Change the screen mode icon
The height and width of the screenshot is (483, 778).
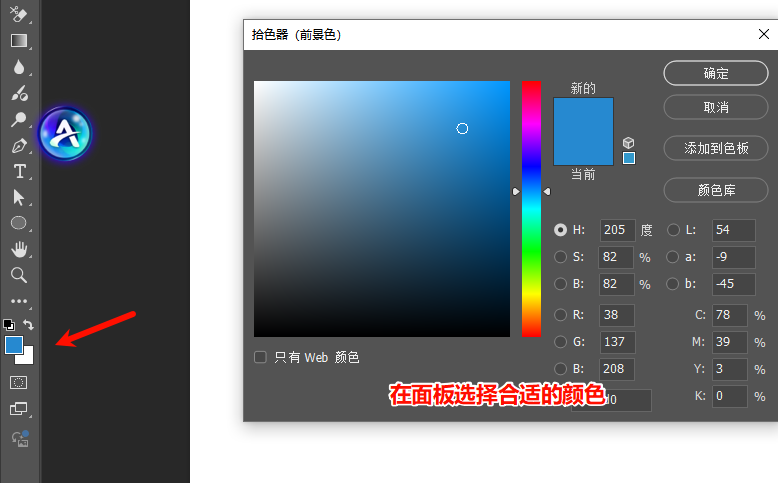click(x=19, y=409)
